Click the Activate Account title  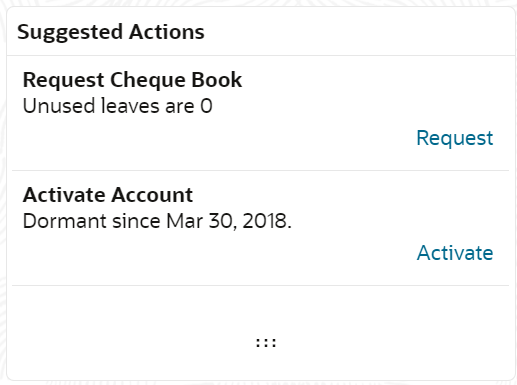[108, 195]
